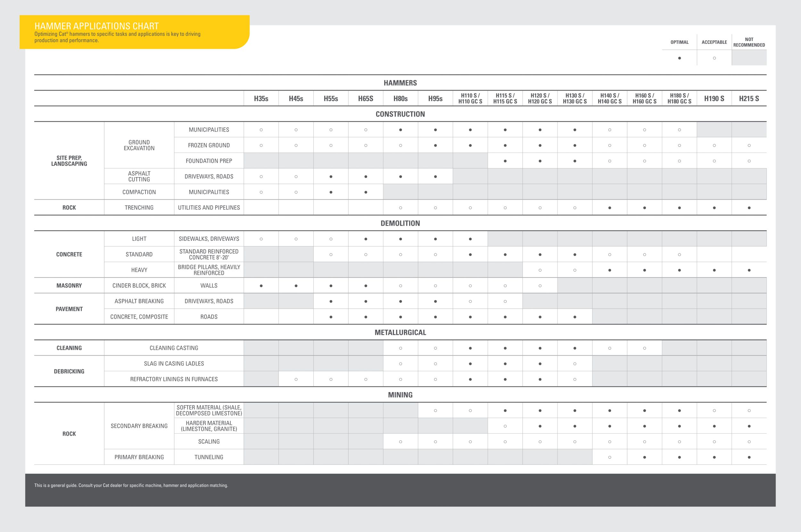Image resolution: width=801 pixels, height=532 pixels.
Task: Select the H140 S / H140 GC S header
Action: coord(609,98)
